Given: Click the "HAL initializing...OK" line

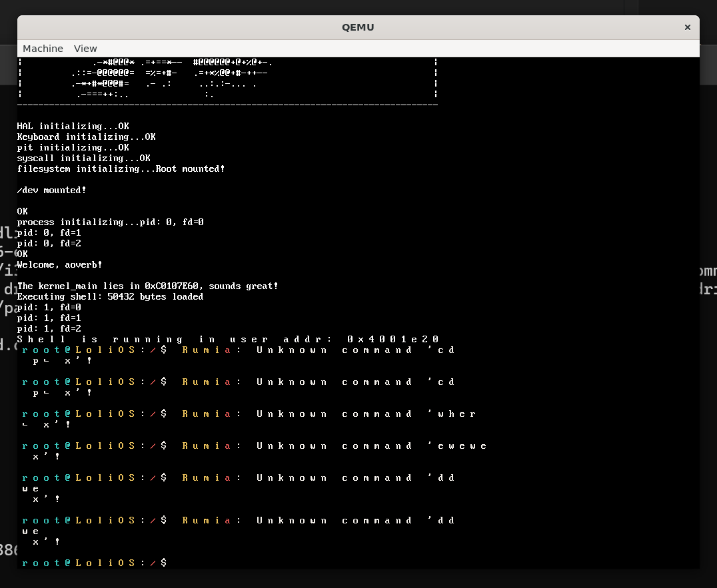Looking at the screenshot, I should pyautogui.click(x=73, y=126).
